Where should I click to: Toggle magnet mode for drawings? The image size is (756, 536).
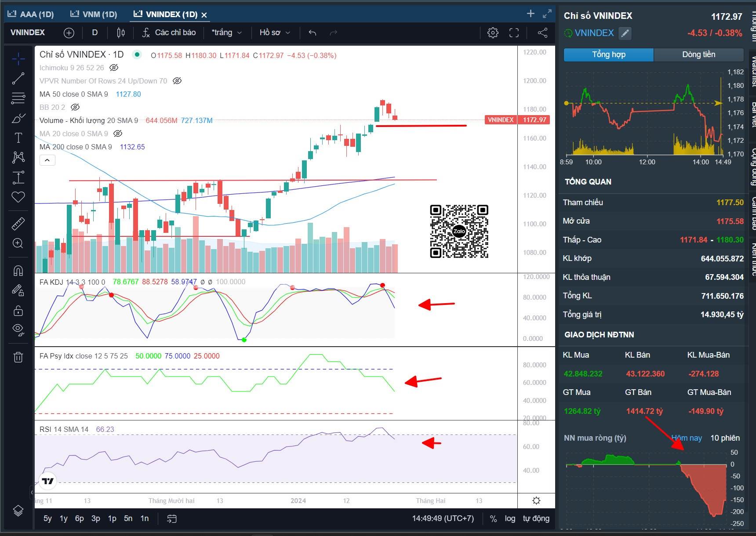pyautogui.click(x=18, y=270)
